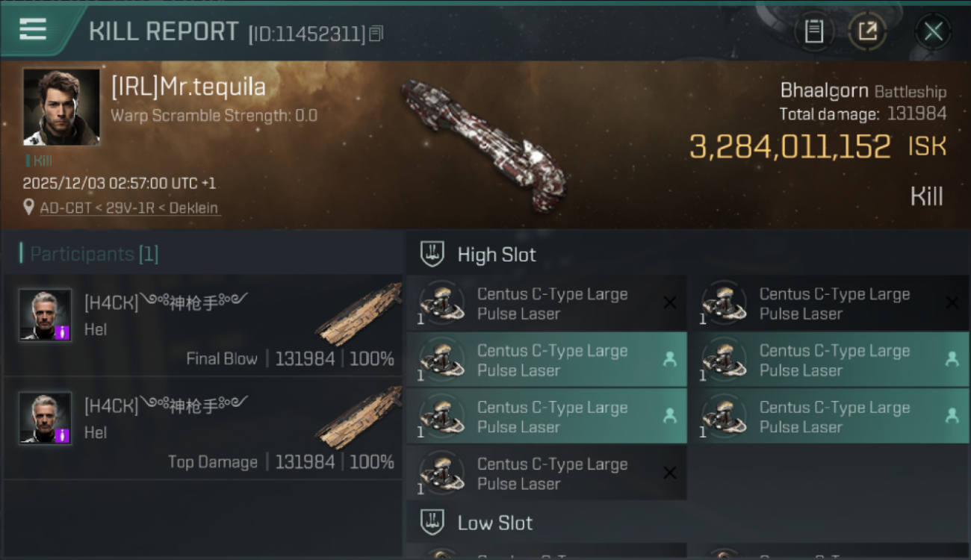971x560 pixels.
Task: Expand the Participants list header
Action: [90, 255]
